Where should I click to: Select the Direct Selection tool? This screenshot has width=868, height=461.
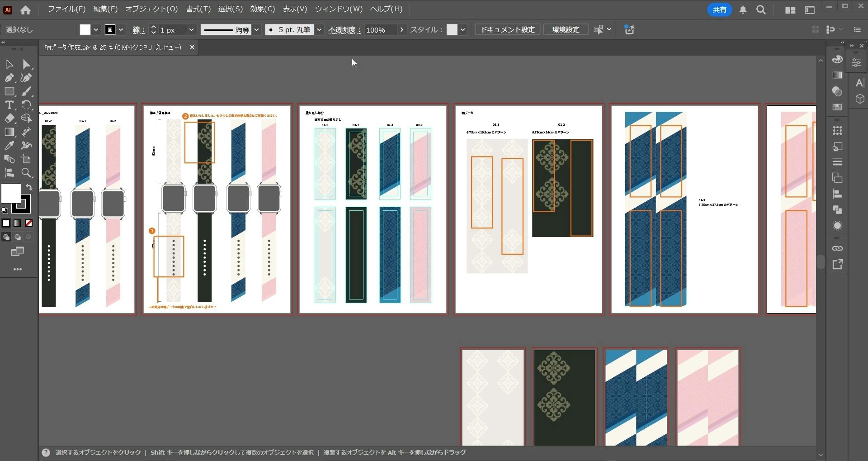[x=26, y=64]
